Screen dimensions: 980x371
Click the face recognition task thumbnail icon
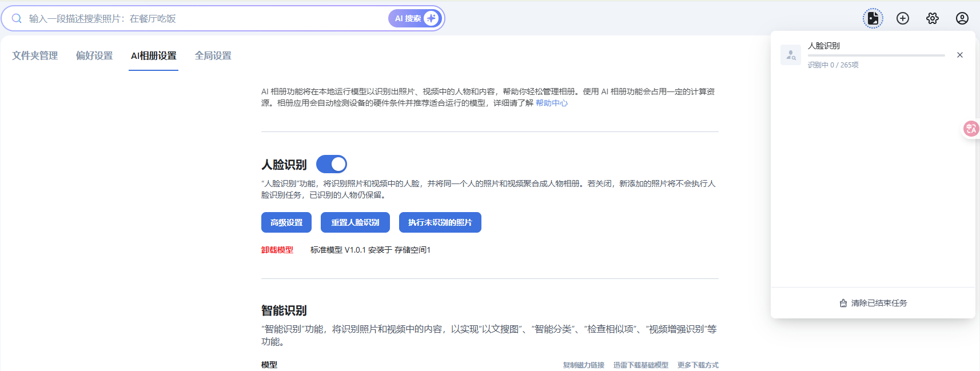(791, 55)
